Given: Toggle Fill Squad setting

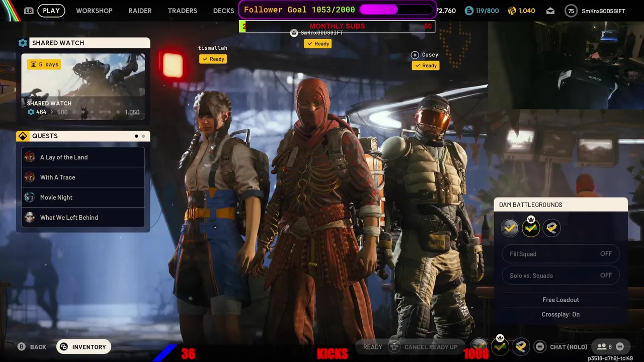Looking at the screenshot, I should click(x=560, y=254).
